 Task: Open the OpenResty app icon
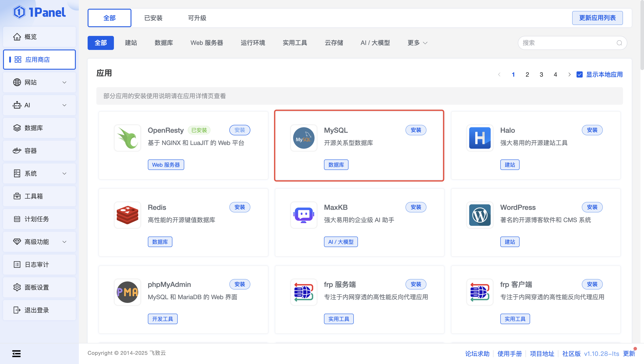tap(127, 138)
